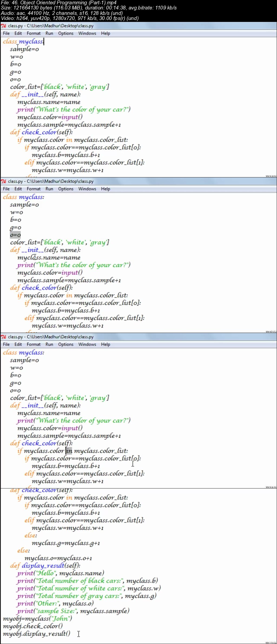Click the print("Other:", myclass.o) line
Viewport: 277px width, 644px height.
55,603
